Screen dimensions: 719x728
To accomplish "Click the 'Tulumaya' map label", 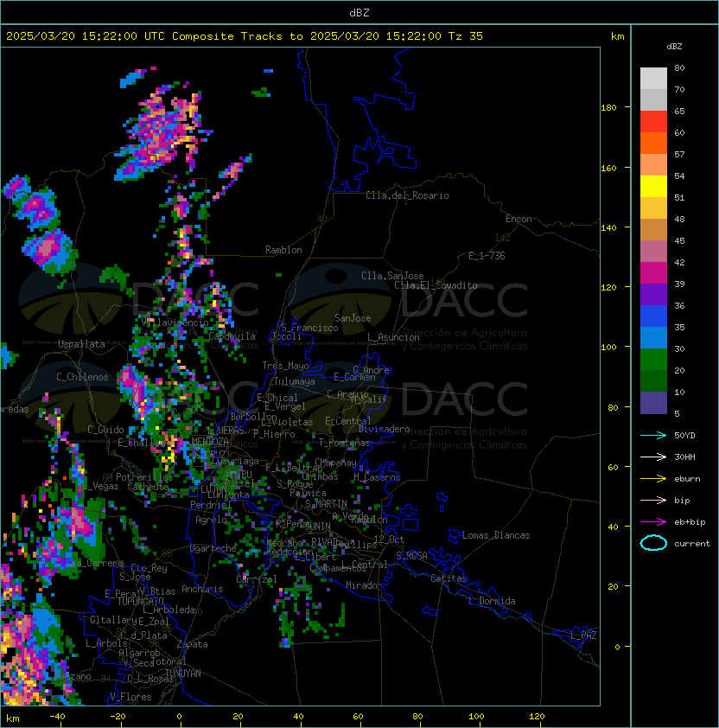I will [x=295, y=381].
